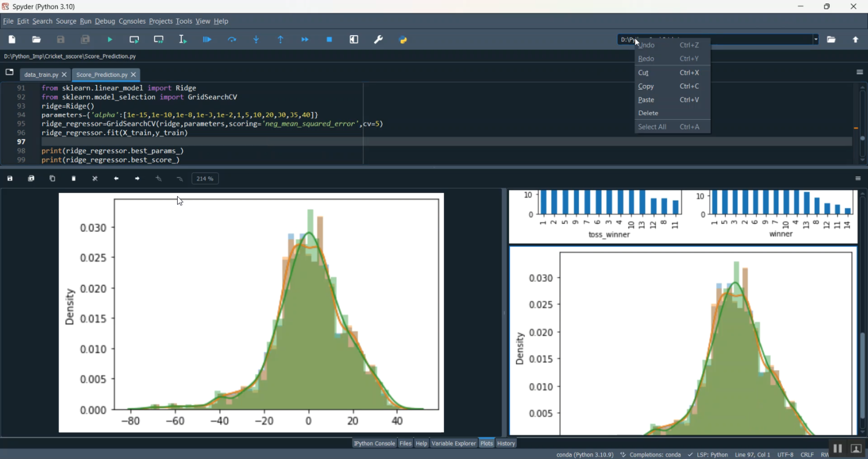
Task: Open the Consoles menu
Action: click(132, 21)
